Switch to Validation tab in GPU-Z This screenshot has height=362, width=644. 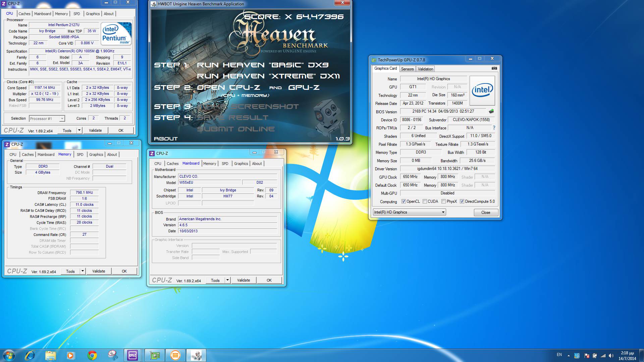point(425,69)
